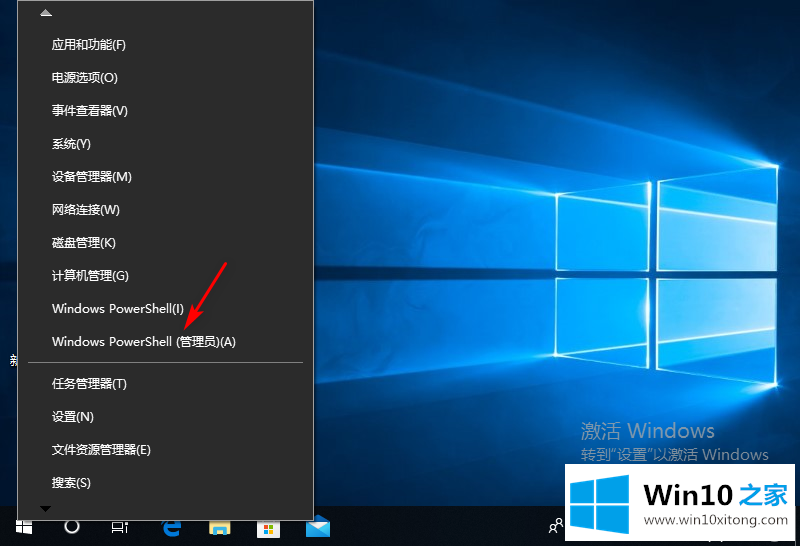The image size is (800, 546).
Task: Open the Mail app on taskbar
Action: coord(317,527)
